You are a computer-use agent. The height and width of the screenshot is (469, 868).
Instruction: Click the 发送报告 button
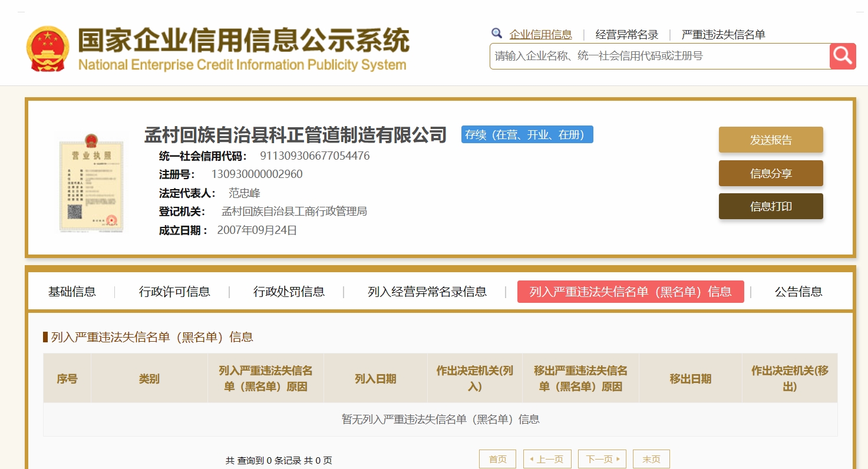[771, 140]
